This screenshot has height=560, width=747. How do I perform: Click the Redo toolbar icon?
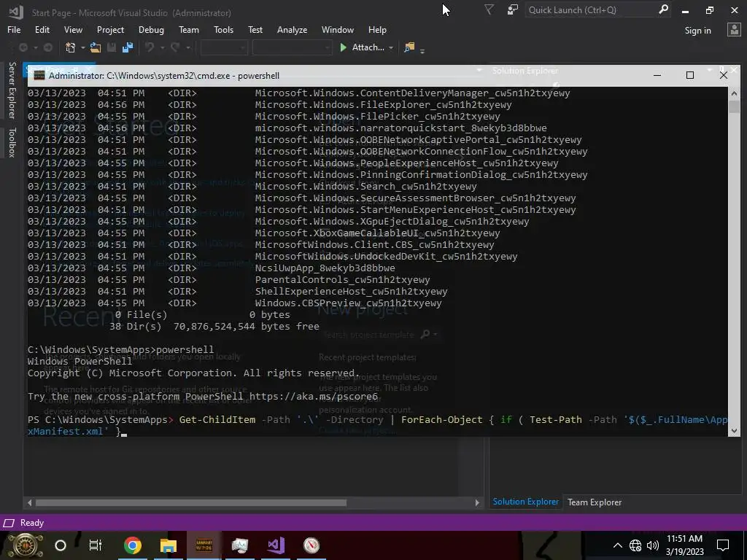[x=175, y=47]
